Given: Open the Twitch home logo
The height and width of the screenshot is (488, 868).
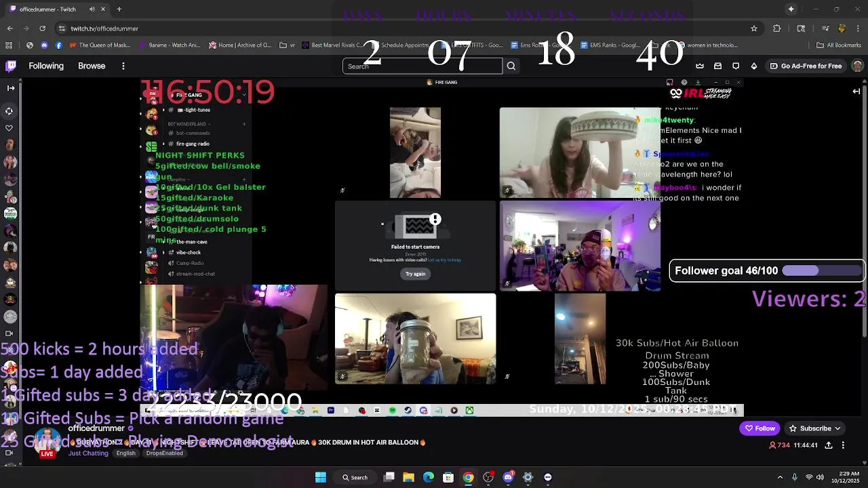Looking at the screenshot, I should pos(11,66).
